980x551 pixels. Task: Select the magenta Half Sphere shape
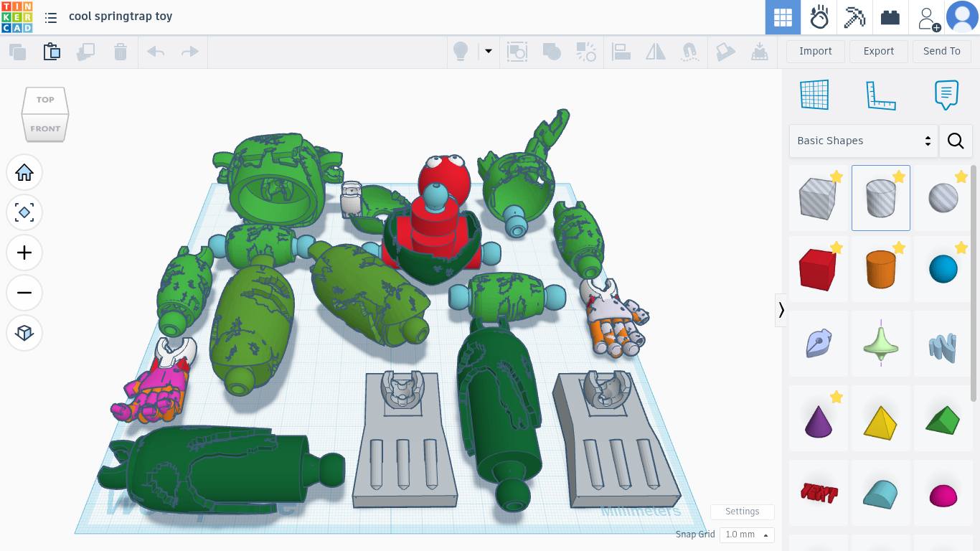tap(942, 494)
